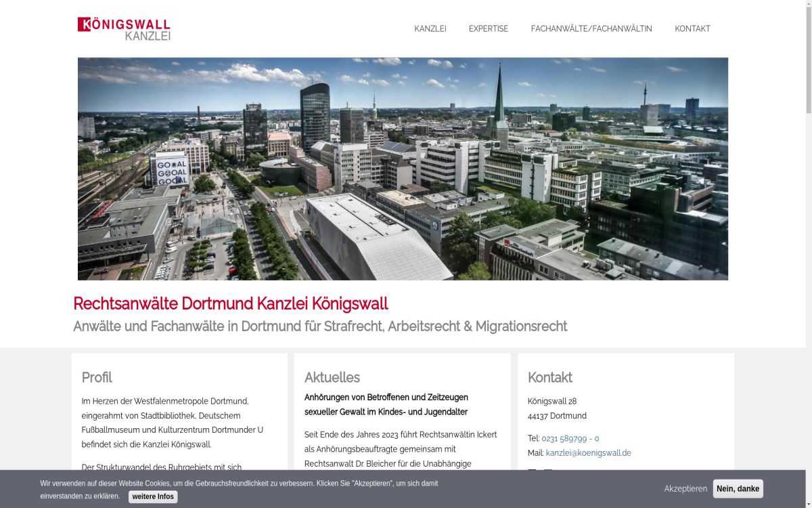Image resolution: width=812 pixels, height=508 pixels.
Task: Click the scrollbar down arrow
Action: coord(807,503)
